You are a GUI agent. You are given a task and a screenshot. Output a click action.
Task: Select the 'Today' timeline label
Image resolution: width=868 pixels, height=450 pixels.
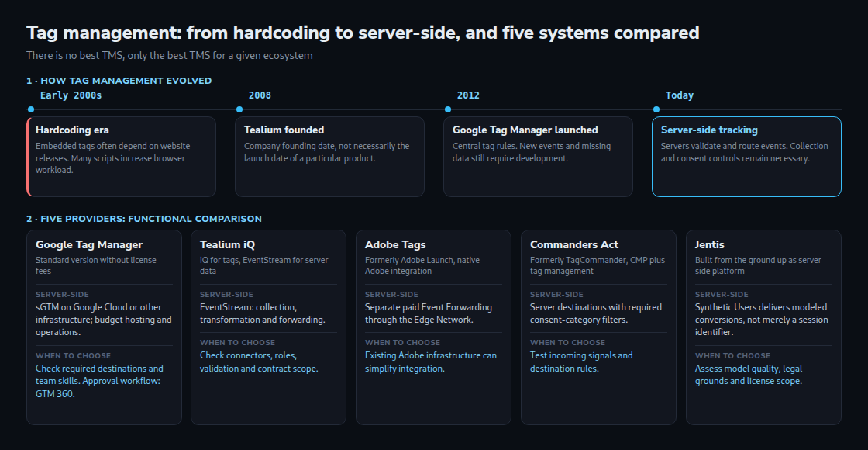(679, 95)
